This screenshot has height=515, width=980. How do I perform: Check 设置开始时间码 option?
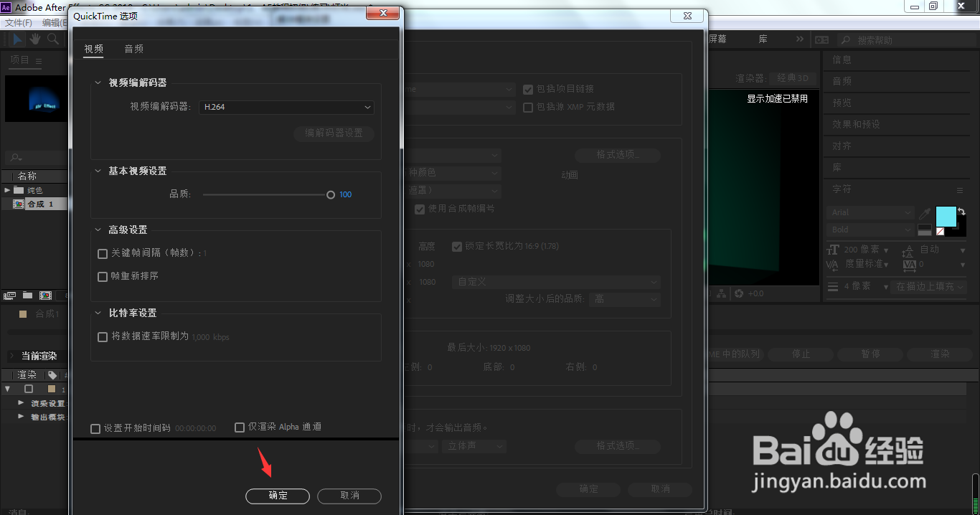click(95, 428)
